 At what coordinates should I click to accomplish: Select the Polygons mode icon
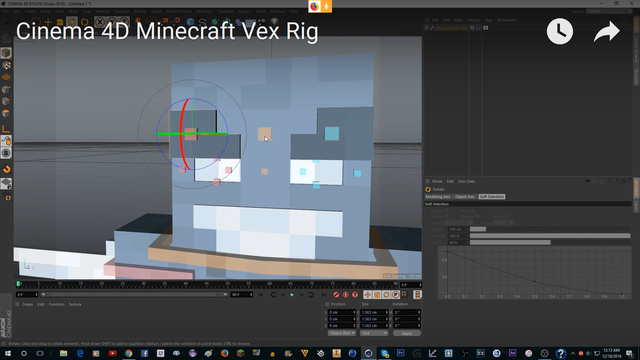(6, 113)
